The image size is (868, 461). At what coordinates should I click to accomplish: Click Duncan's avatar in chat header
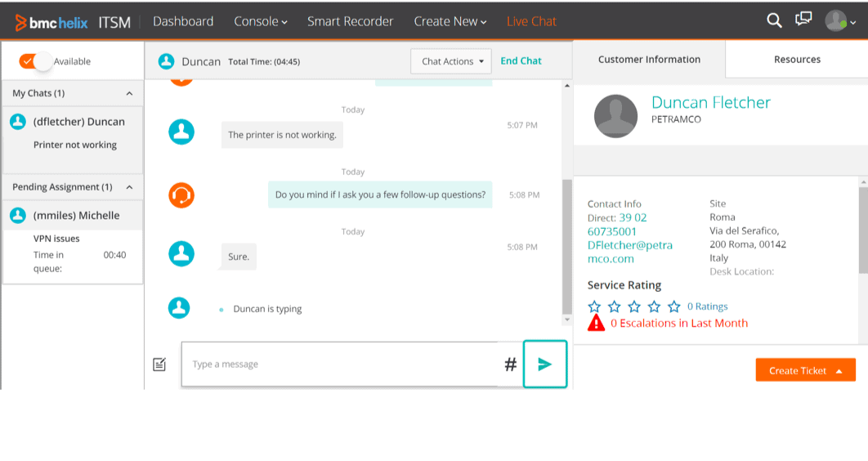tap(166, 60)
